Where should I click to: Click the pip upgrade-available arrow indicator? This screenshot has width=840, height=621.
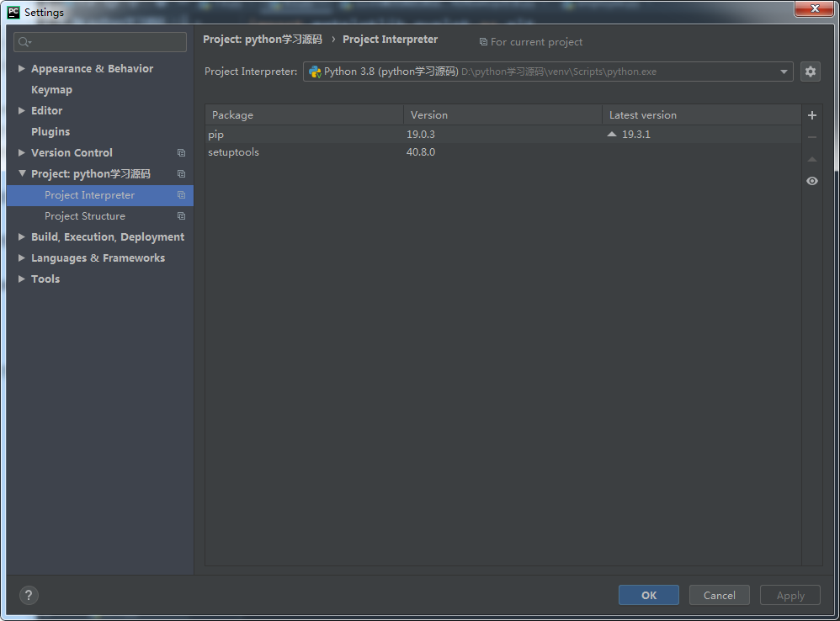tap(612, 134)
